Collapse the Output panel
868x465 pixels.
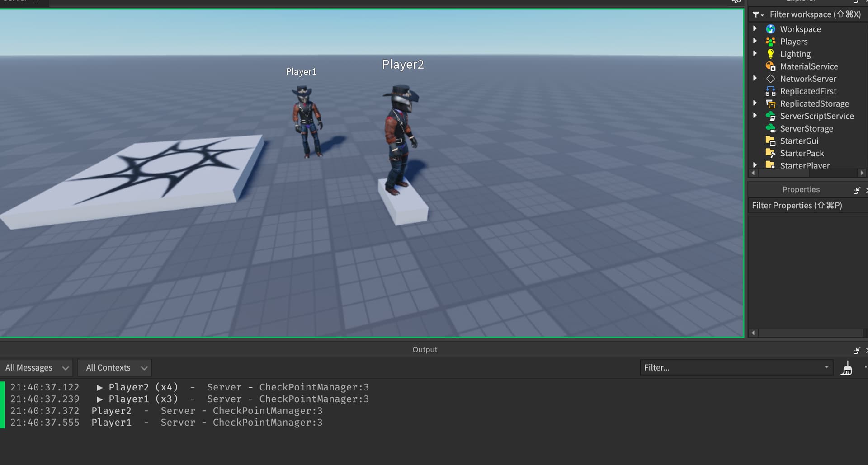pyautogui.click(x=858, y=350)
